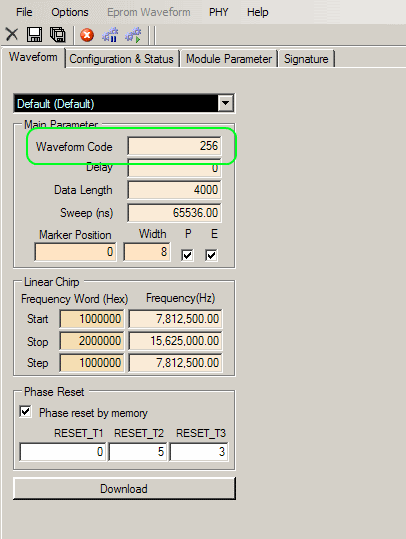Toggle Phase reset by memory checkbox
Screen dimensions: 406x539
click(x=25, y=411)
